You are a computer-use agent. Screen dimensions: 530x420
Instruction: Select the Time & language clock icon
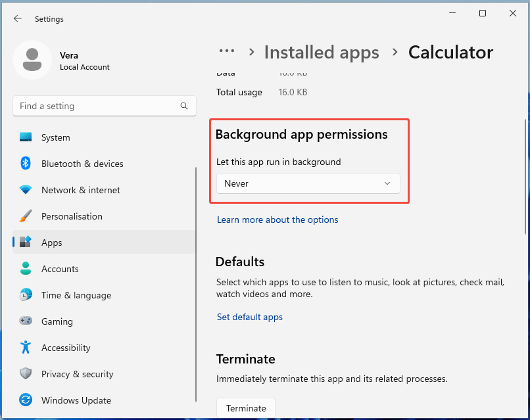pos(26,295)
